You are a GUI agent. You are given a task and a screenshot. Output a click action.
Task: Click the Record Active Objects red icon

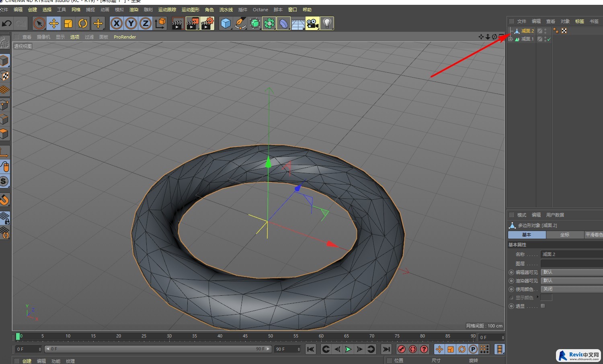(402, 349)
